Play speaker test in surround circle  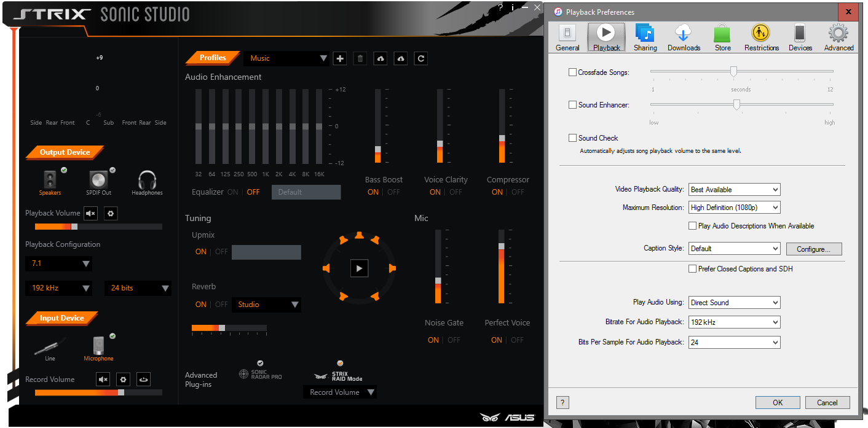pyautogui.click(x=359, y=268)
